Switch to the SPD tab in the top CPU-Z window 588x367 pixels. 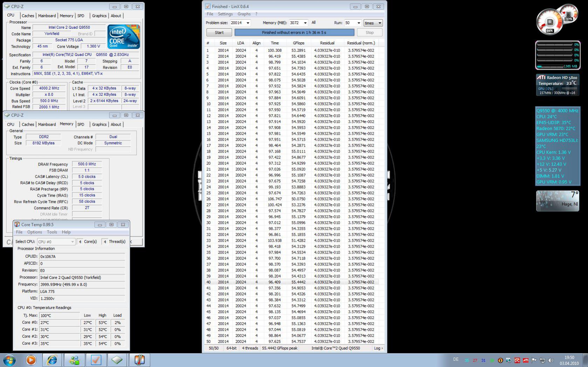[x=81, y=16]
